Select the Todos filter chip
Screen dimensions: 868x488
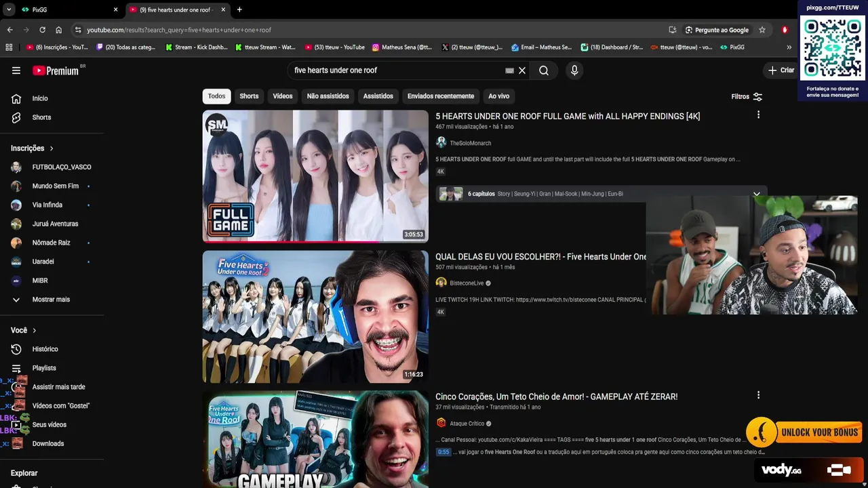[x=216, y=96]
